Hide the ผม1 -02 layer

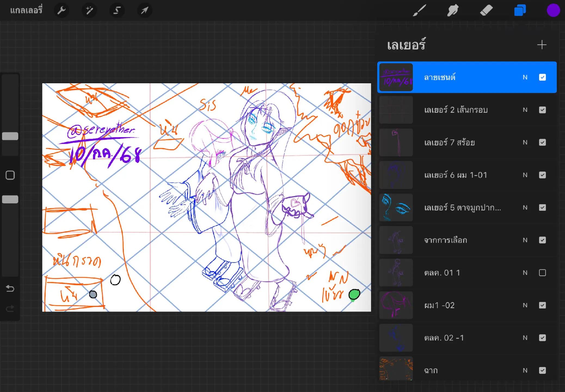pos(542,305)
